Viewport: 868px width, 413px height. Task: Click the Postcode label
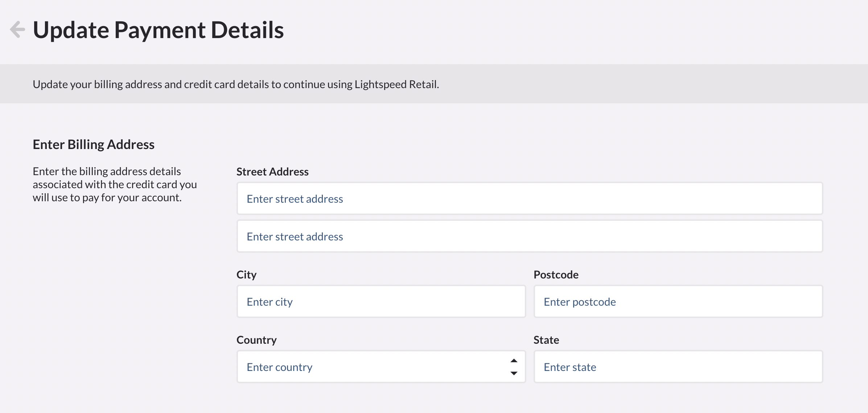tap(556, 274)
